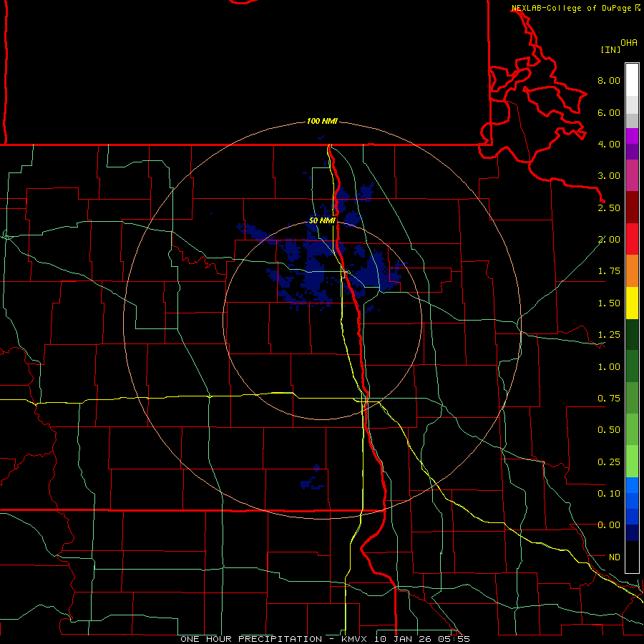Pick the yellow legend swatch
Image resolution: width=644 pixels, height=644 pixels.
[x=632, y=303]
